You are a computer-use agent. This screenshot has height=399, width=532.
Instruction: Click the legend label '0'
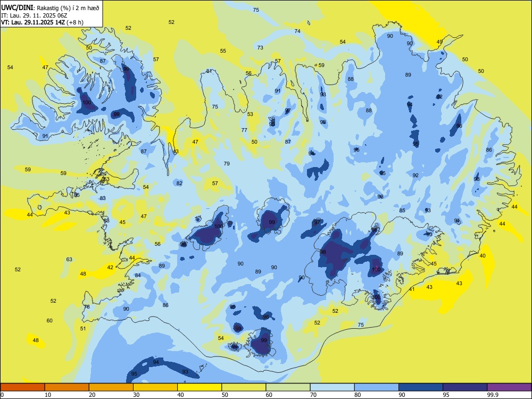click(2, 395)
